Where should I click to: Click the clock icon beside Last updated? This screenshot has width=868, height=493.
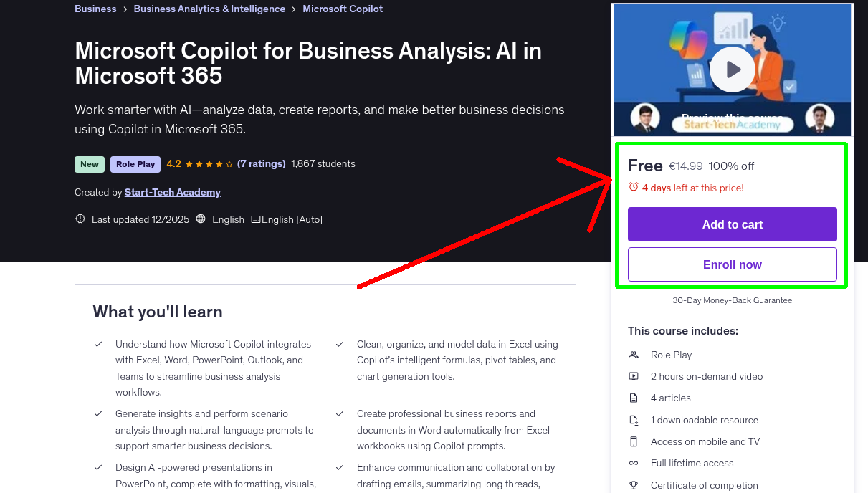80,219
